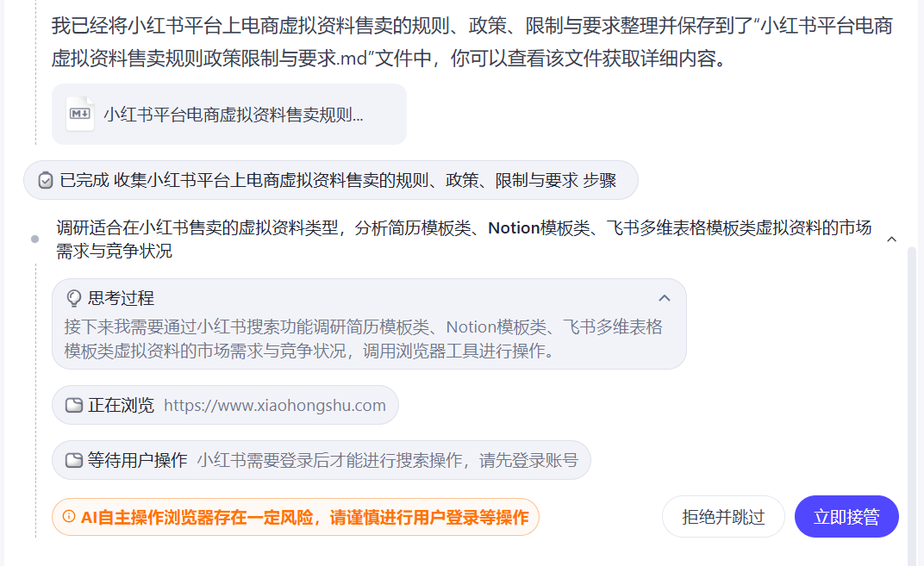Click the browser icon beside 正在浏览
The width and height of the screenshot is (924, 566).
pyautogui.click(x=74, y=405)
